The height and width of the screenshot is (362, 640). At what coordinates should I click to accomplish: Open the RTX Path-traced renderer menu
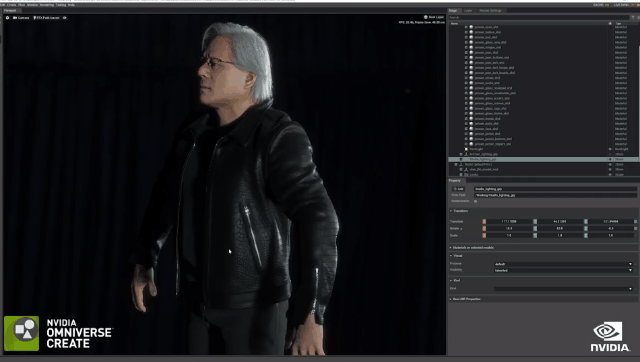[x=46, y=18]
